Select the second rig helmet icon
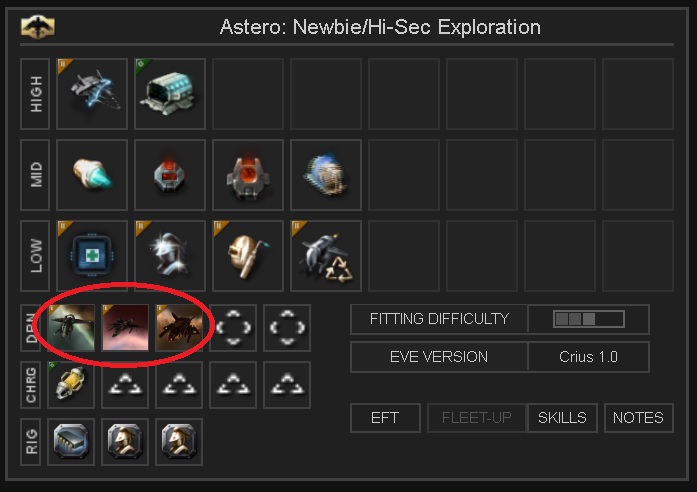 coord(125,441)
